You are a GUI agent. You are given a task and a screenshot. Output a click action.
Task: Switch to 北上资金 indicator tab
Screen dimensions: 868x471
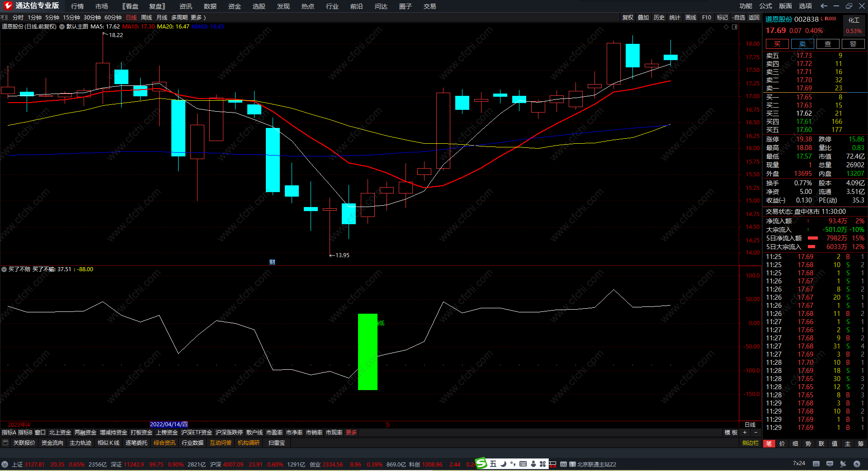(60, 433)
